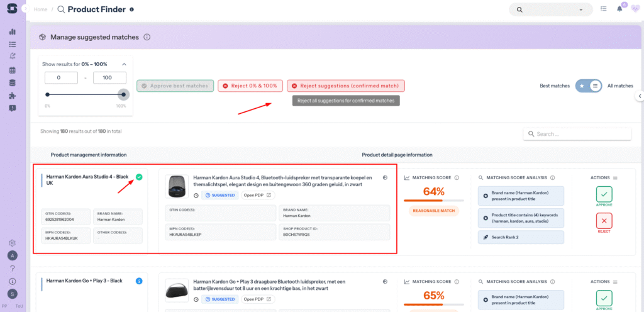Open the database stack icon in sidebar
Image resolution: width=644 pixels, height=312 pixels.
13,83
